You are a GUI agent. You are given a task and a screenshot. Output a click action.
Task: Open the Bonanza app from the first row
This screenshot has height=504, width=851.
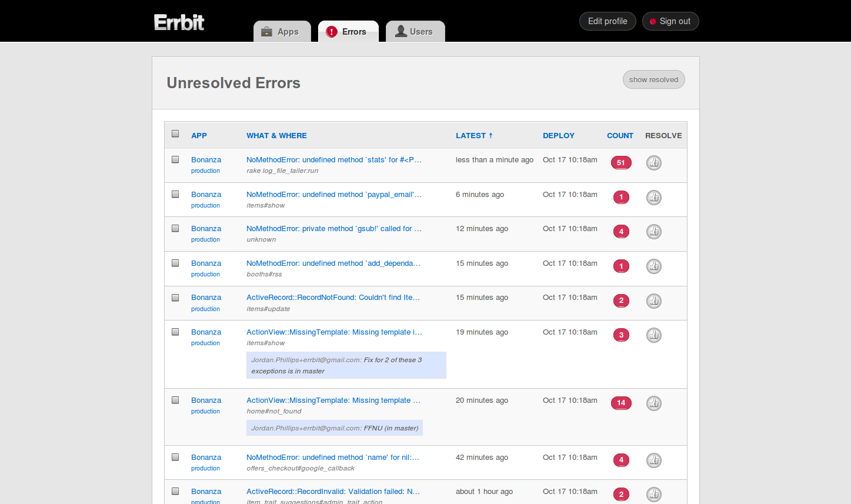coord(205,159)
